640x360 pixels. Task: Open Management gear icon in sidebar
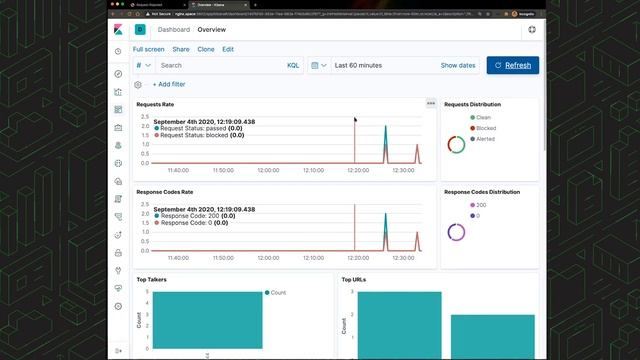point(118,307)
